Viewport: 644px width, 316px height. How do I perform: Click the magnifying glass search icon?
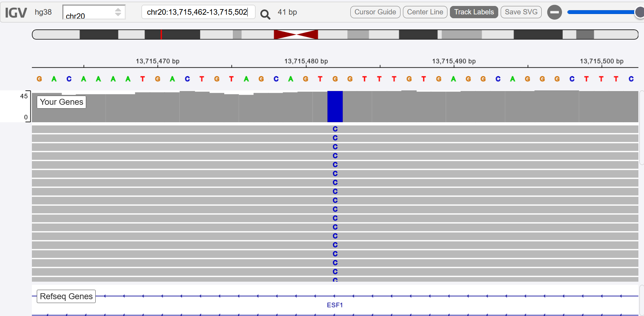(265, 14)
